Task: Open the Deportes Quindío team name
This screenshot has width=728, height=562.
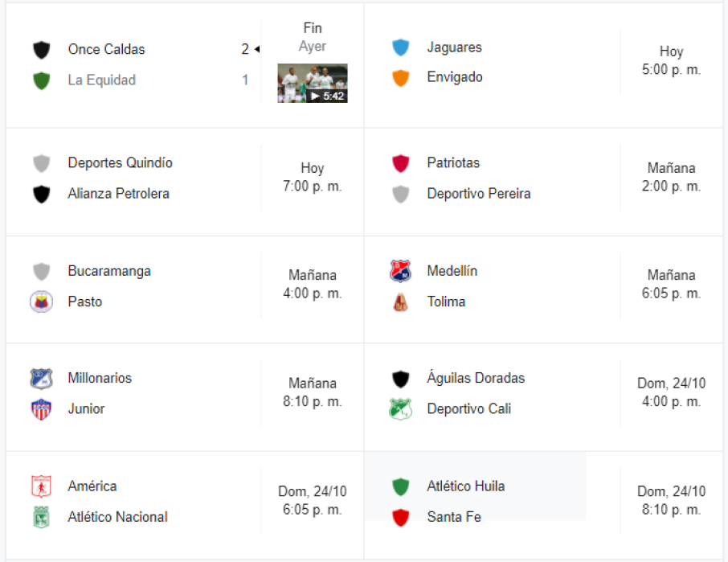Action: [120, 163]
